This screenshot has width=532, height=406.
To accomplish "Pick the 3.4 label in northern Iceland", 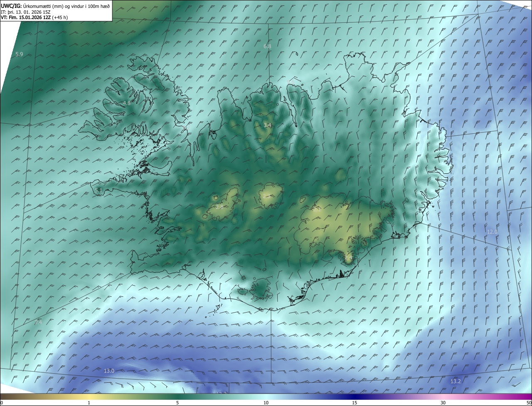I will click(267, 125).
